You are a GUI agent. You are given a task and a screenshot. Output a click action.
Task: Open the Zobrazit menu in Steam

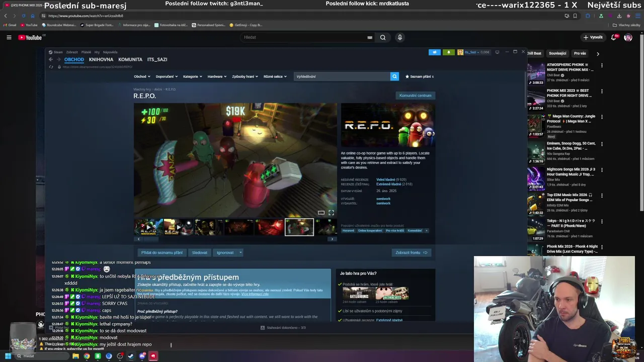[72, 52]
